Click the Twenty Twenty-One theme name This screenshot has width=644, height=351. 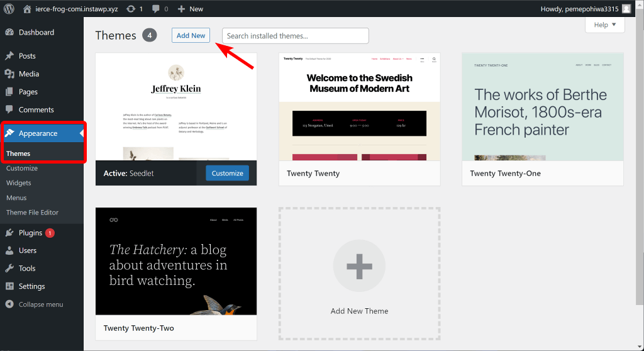point(505,174)
